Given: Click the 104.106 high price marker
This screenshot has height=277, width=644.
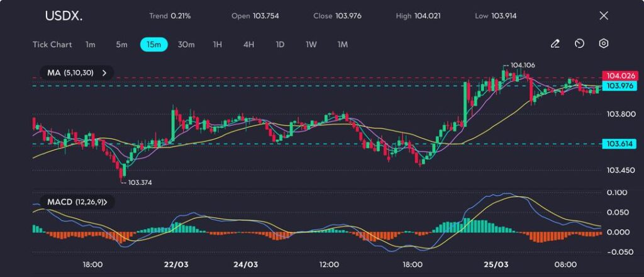Looking at the screenshot, I should tap(523, 65).
